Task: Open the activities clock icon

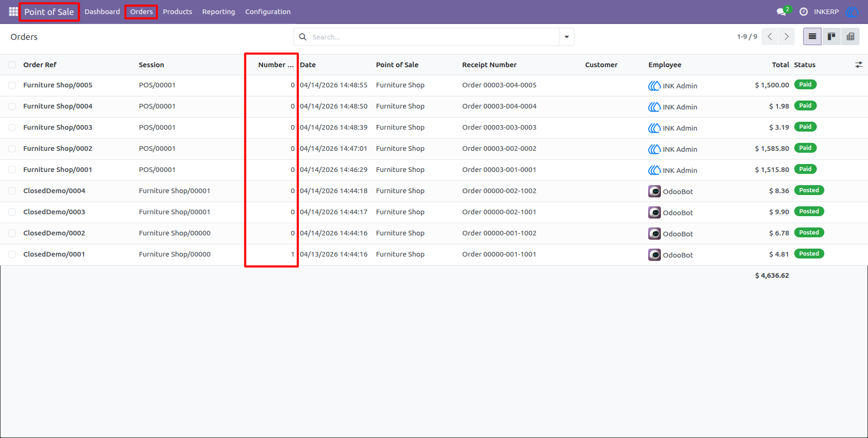Action: tap(804, 12)
